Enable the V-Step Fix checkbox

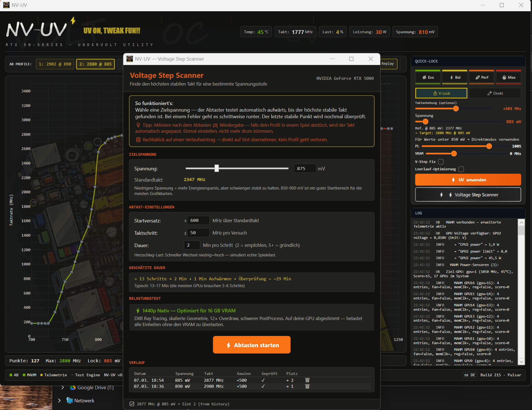[441, 162]
